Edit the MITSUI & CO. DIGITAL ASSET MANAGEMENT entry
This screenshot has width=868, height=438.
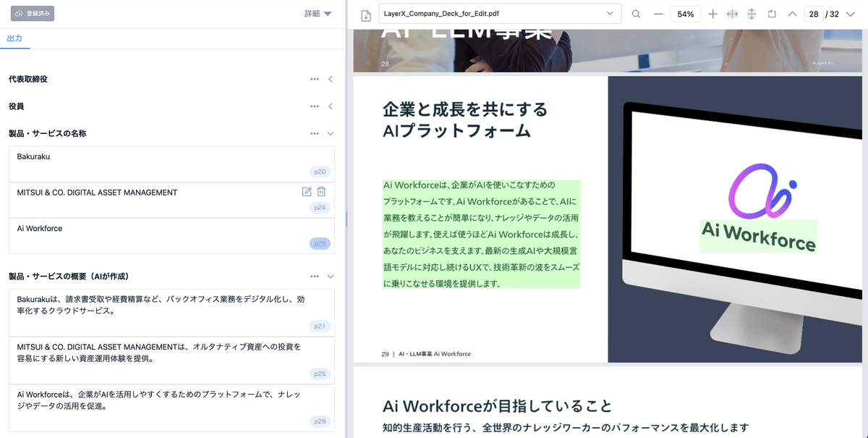point(307,192)
